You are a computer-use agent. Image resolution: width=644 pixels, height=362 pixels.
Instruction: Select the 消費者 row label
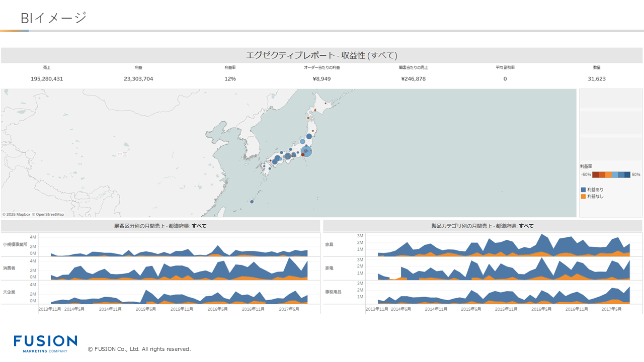[9, 268]
